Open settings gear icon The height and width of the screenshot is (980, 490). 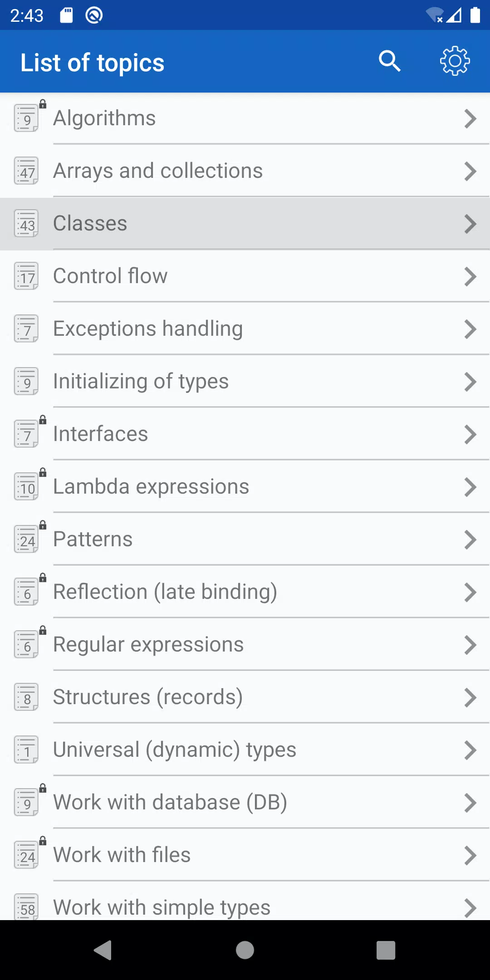[455, 61]
